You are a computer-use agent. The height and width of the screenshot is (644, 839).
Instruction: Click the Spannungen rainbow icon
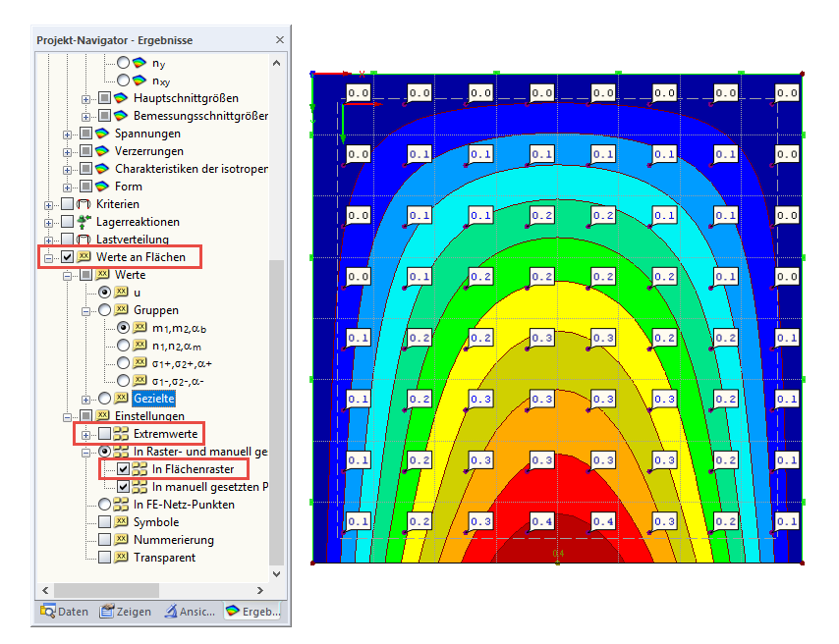(101, 134)
